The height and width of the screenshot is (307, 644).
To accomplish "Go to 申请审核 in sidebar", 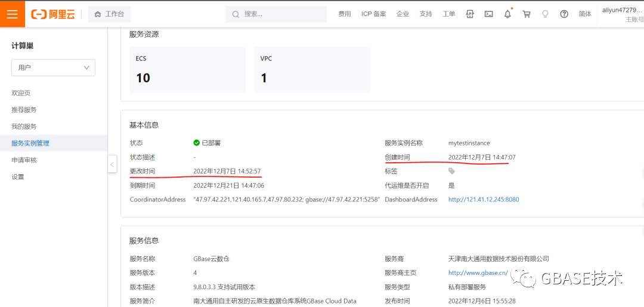I will tap(24, 160).
